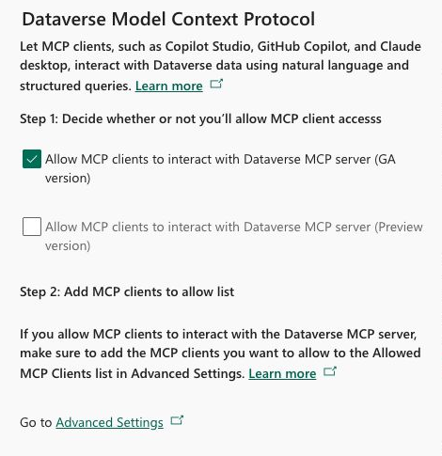Click the external-link icon beside the Step 2 Learn more
The width and height of the screenshot is (442, 456).
[330, 371]
